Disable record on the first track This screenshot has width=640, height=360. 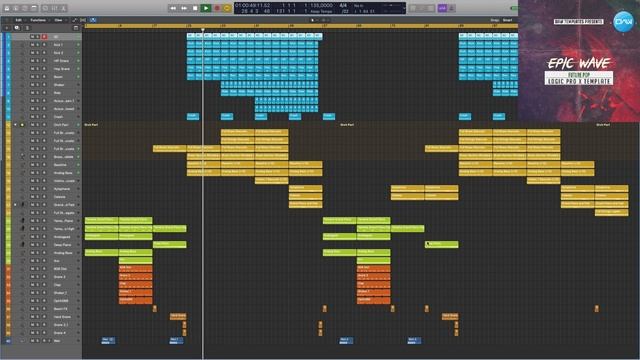coord(44,37)
